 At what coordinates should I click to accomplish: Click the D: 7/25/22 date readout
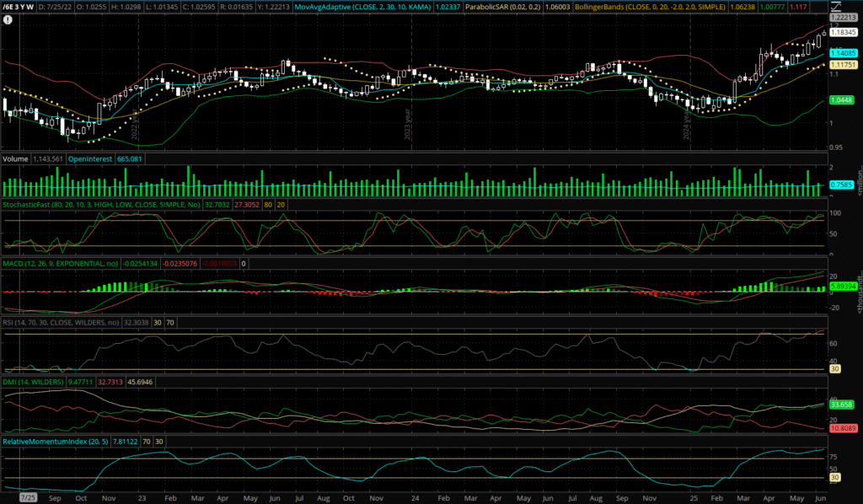tap(56, 7)
